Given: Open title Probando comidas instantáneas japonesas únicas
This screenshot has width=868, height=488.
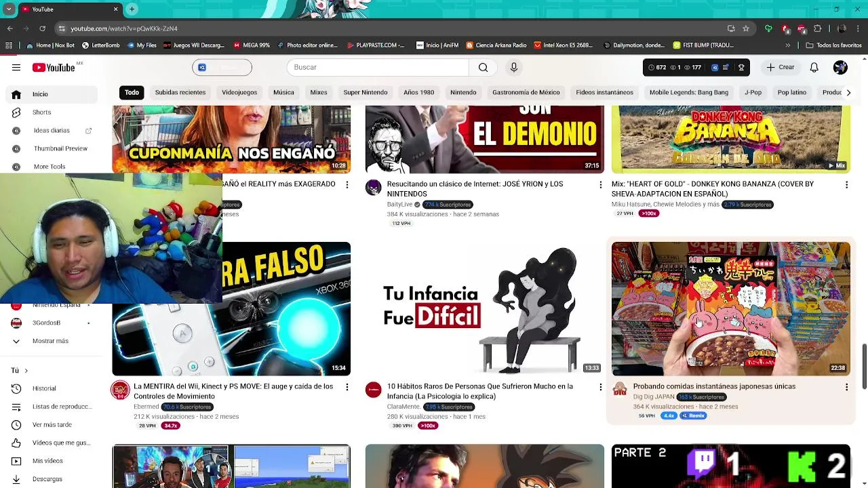Looking at the screenshot, I should [x=714, y=386].
